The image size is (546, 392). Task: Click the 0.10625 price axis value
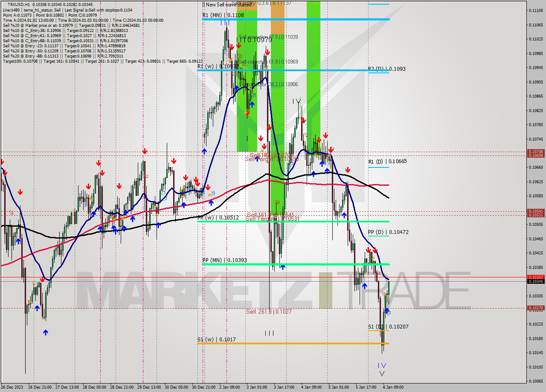click(x=536, y=182)
